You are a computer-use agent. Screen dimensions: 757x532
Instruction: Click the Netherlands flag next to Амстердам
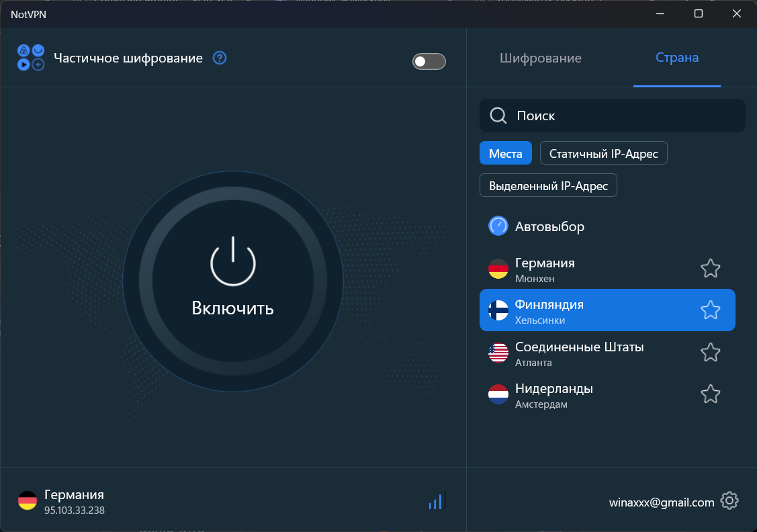(498, 394)
